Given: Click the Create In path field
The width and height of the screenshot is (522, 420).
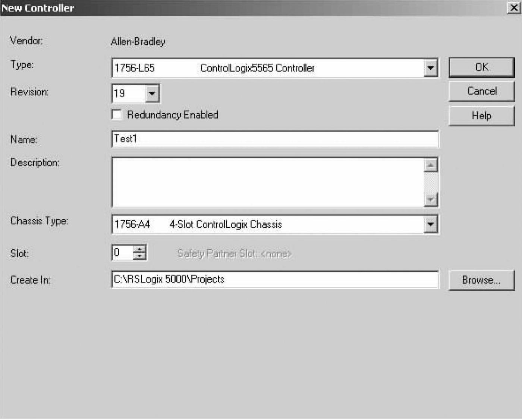Looking at the screenshot, I should (275, 280).
